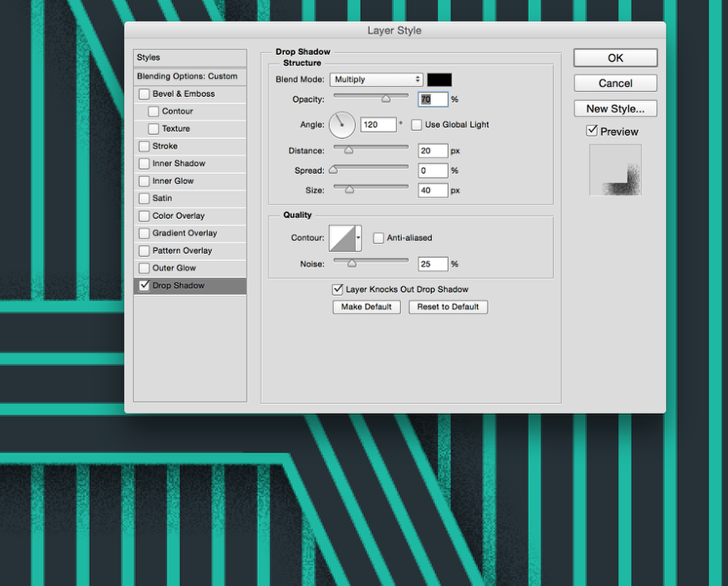Select the Stroke style item

[x=165, y=146]
